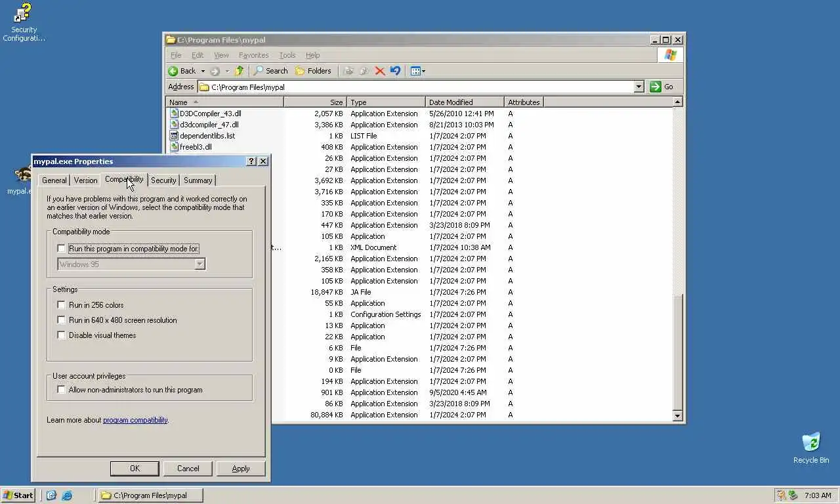
Task: Click the 80,884 KB file row
Action: point(472,415)
